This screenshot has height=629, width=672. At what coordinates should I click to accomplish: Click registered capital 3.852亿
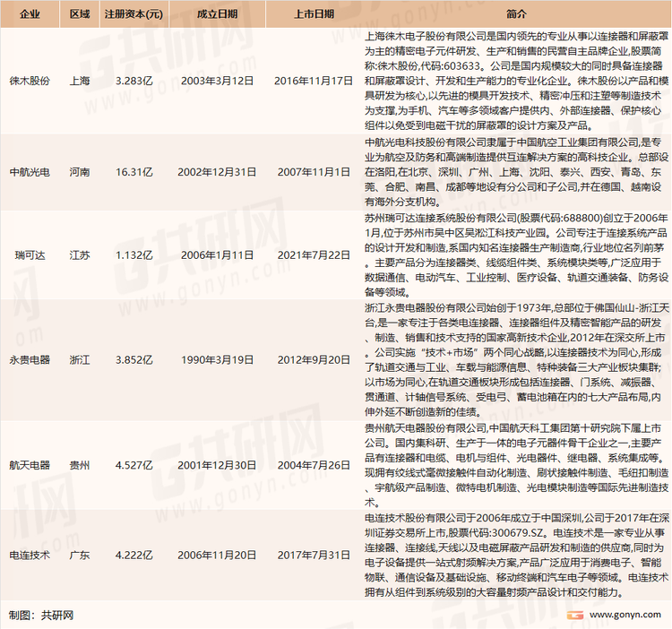tap(134, 360)
